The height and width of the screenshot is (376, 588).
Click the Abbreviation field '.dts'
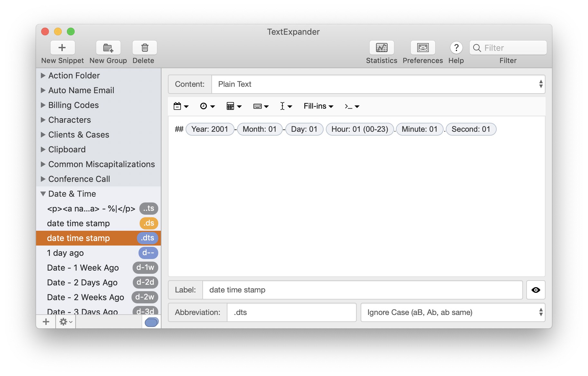click(x=291, y=312)
